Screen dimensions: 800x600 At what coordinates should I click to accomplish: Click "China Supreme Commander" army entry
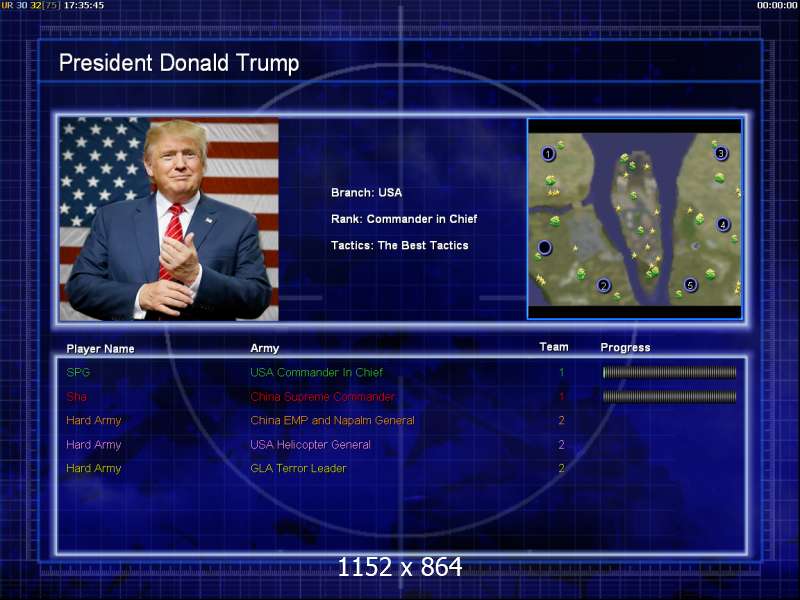click(x=322, y=396)
